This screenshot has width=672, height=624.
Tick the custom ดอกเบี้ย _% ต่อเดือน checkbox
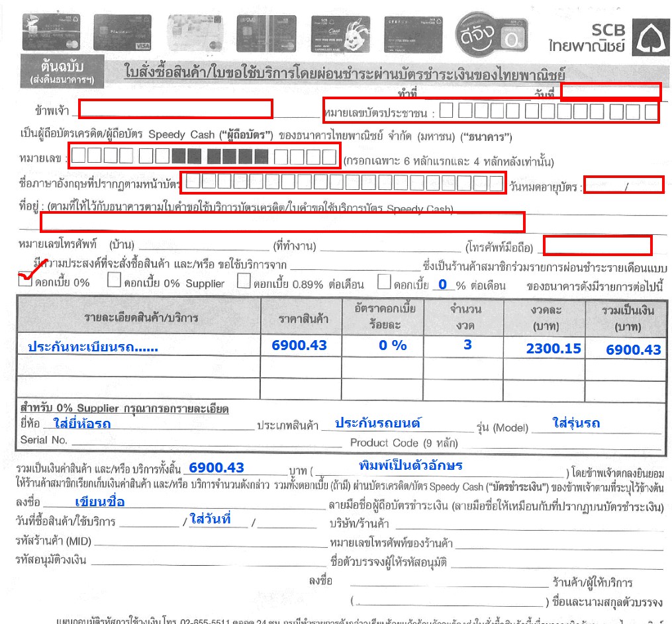(384, 281)
